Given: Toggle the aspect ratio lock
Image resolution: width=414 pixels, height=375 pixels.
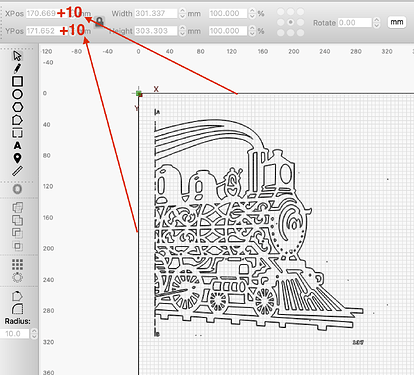Looking at the screenshot, I should [x=99, y=22].
